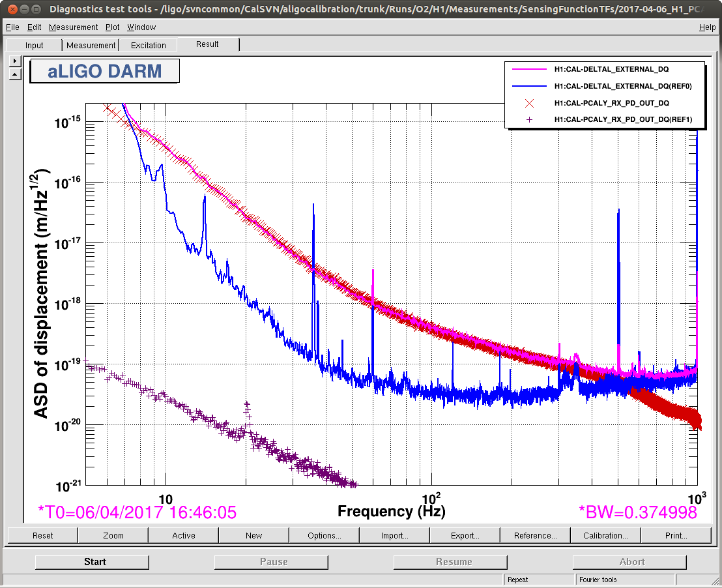
Task: Open the Calibration... dialog
Action: (x=605, y=535)
